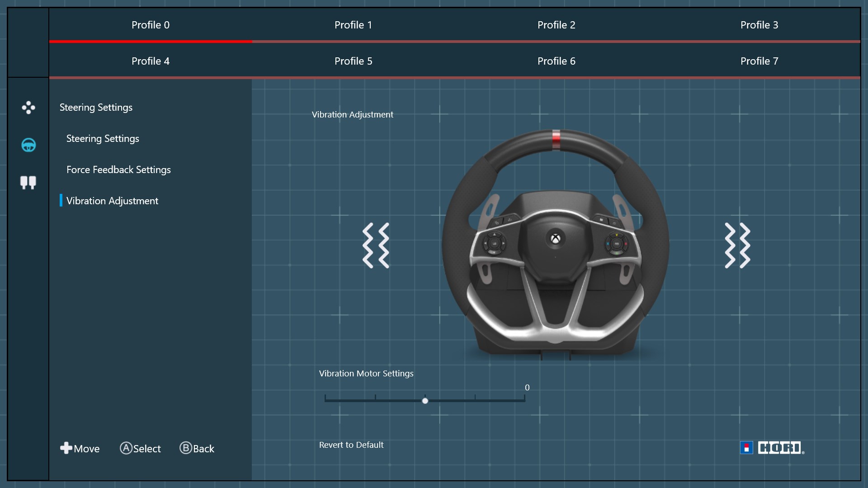Click the HORI logo
This screenshot has height=488, width=868.
(772, 448)
